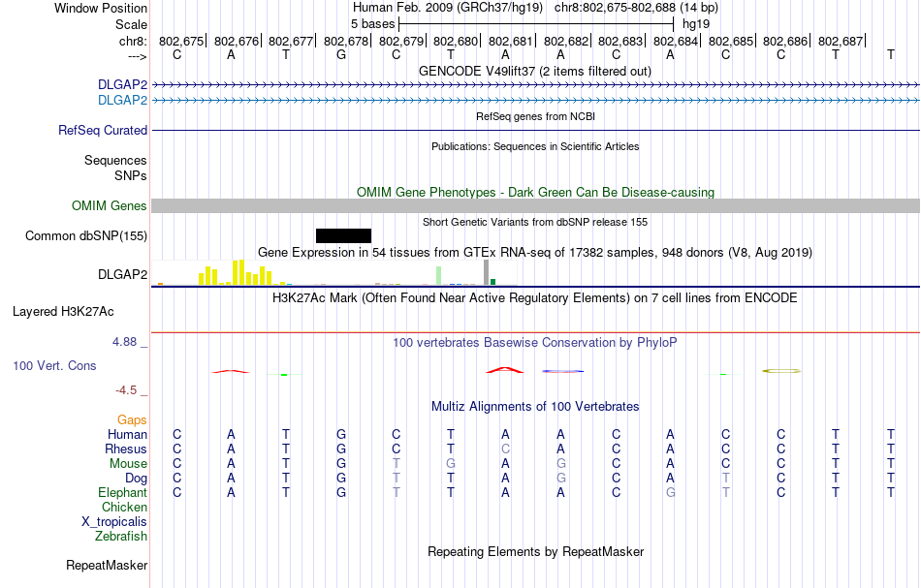This screenshot has height=588, width=921.
Task: Click the Gaps row label
Action: [132, 419]
